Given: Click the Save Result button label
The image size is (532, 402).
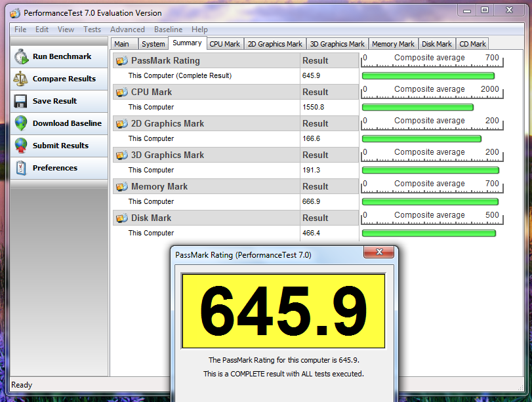Looking at the screenshot, I should (54, 101).
